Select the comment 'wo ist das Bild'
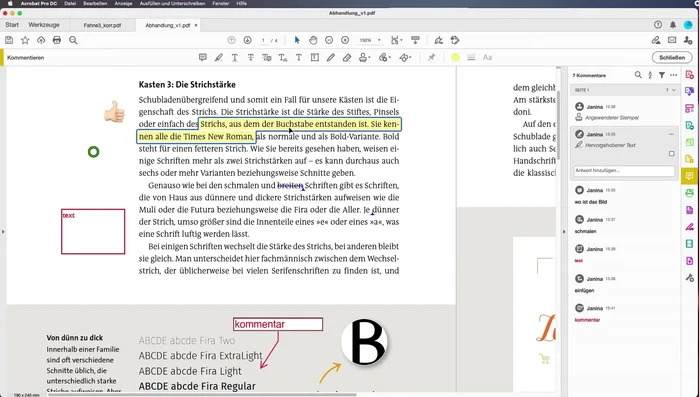 (x=624, y=196)
